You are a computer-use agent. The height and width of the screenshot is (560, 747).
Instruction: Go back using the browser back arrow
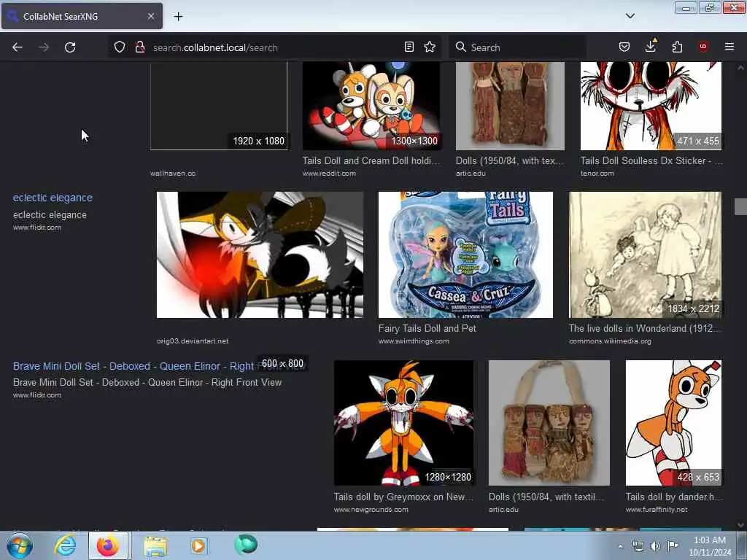(x=18, y=47)
